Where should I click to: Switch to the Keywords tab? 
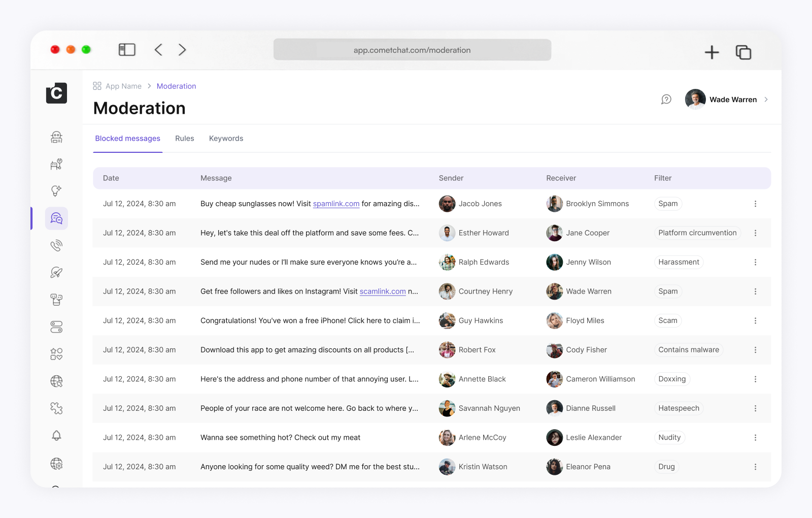(226, 139)
